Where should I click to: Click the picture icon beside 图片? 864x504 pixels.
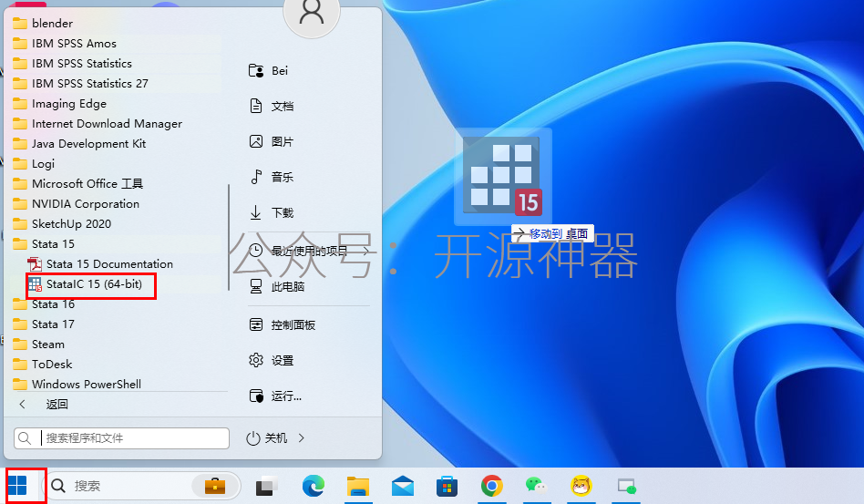pos(256,141)
